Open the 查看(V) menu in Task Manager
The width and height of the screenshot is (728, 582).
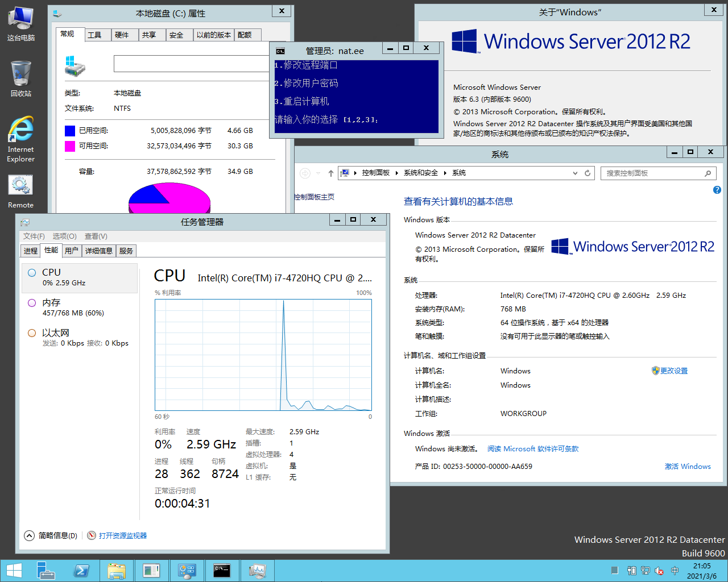(96, 236)
